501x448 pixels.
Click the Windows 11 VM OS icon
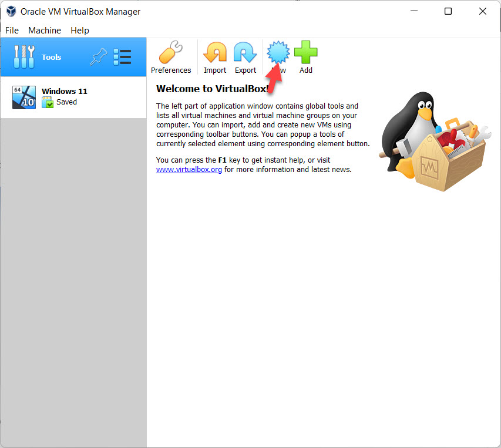click(x=24, y=97)
